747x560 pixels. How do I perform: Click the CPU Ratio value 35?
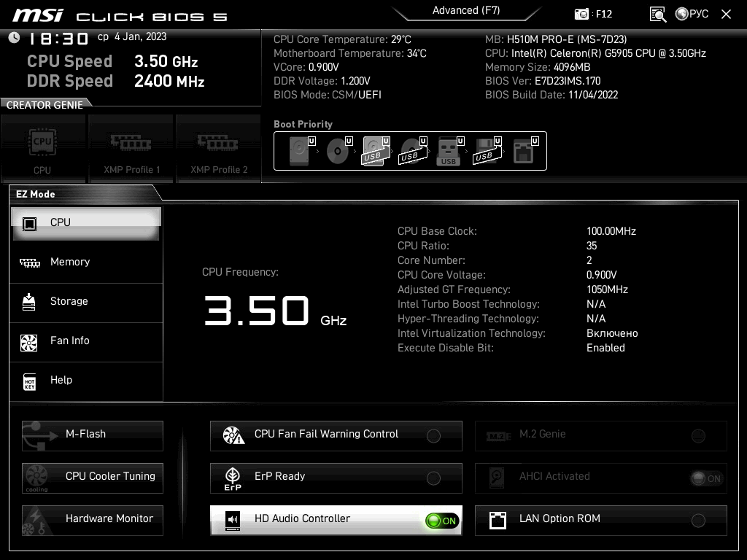point(592,246)
